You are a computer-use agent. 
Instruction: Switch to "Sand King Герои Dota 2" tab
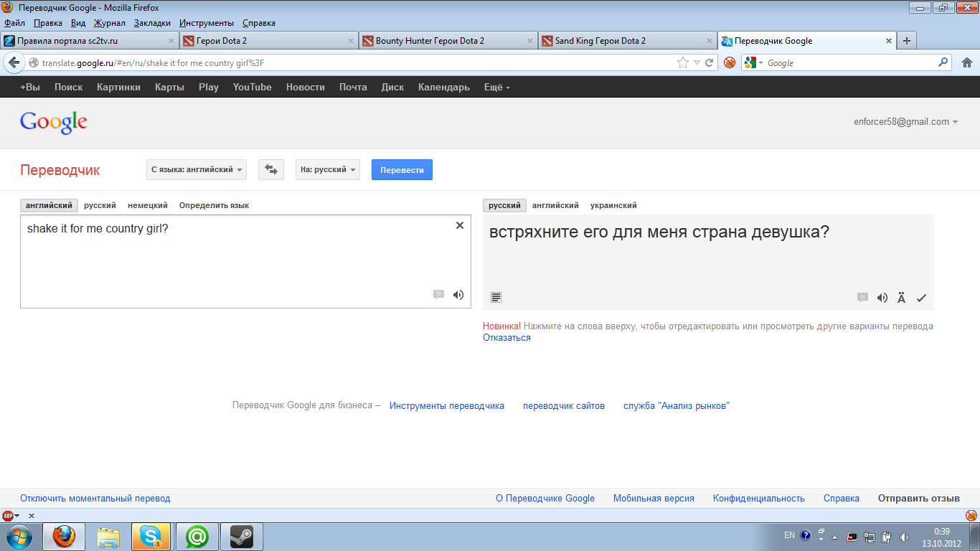(627, 41)
